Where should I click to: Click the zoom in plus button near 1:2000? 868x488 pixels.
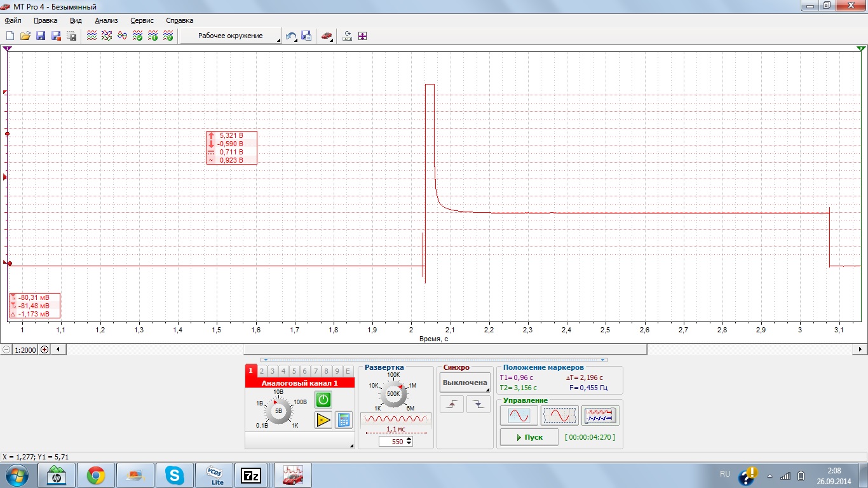click(44, 349)
